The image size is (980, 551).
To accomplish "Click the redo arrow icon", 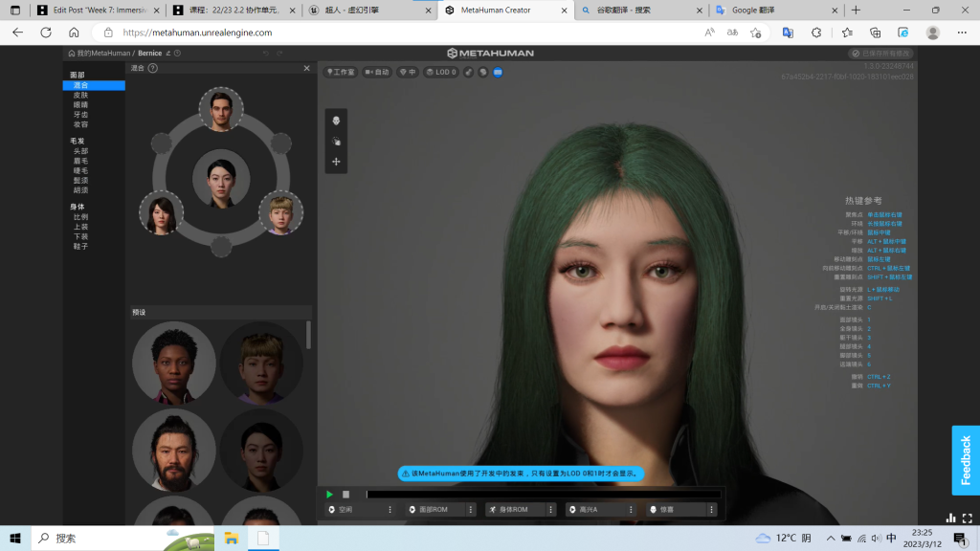I will [279, 54].
